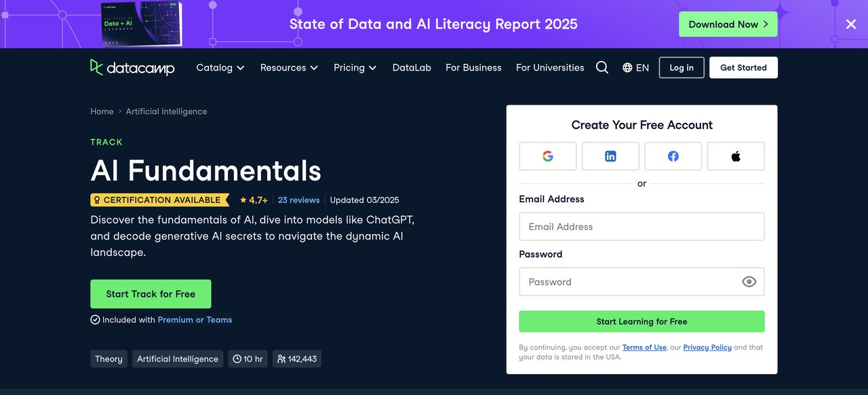Toggle password visibility eye icon
868x395 pixels.
pos(749,282)
